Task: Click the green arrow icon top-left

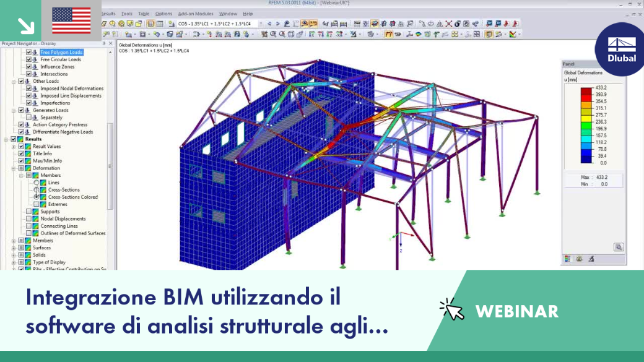Action: pyautogui.click(x=26, y=25)
